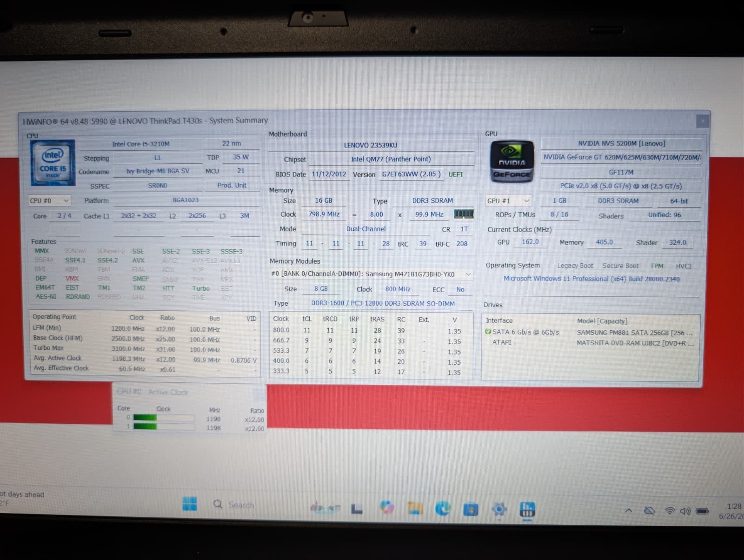
Task: Click the VMX feature label
Action: tap(72, 278)
